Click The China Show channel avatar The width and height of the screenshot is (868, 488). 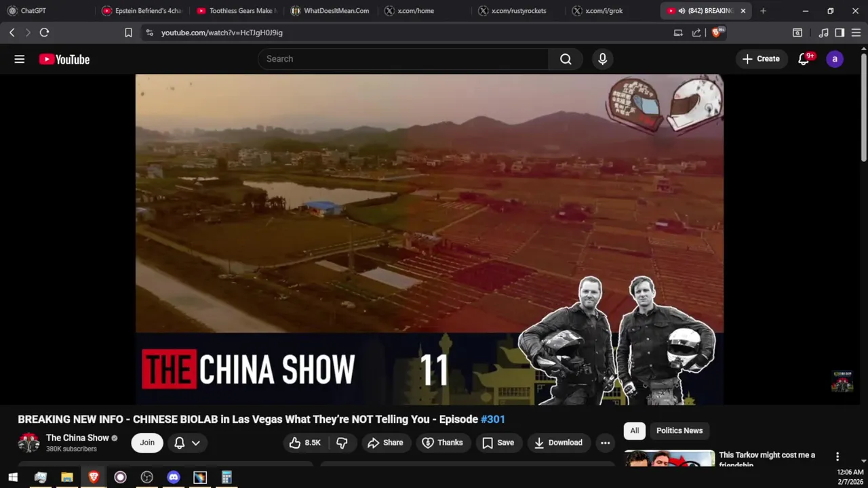(28, 443)
